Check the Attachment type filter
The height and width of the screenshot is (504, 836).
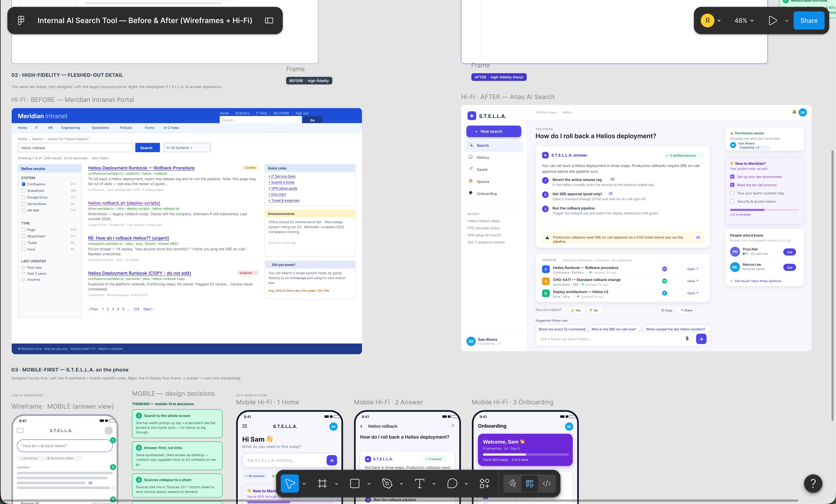tap(23, 236)
